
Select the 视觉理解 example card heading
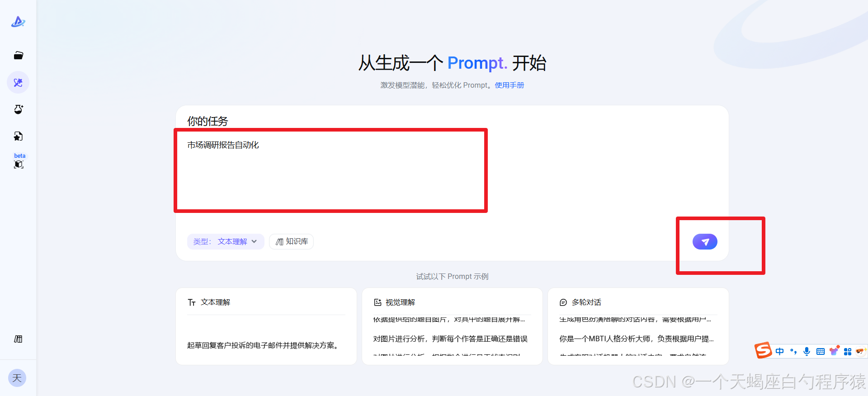pyautogui.click(x=401, y=302)
